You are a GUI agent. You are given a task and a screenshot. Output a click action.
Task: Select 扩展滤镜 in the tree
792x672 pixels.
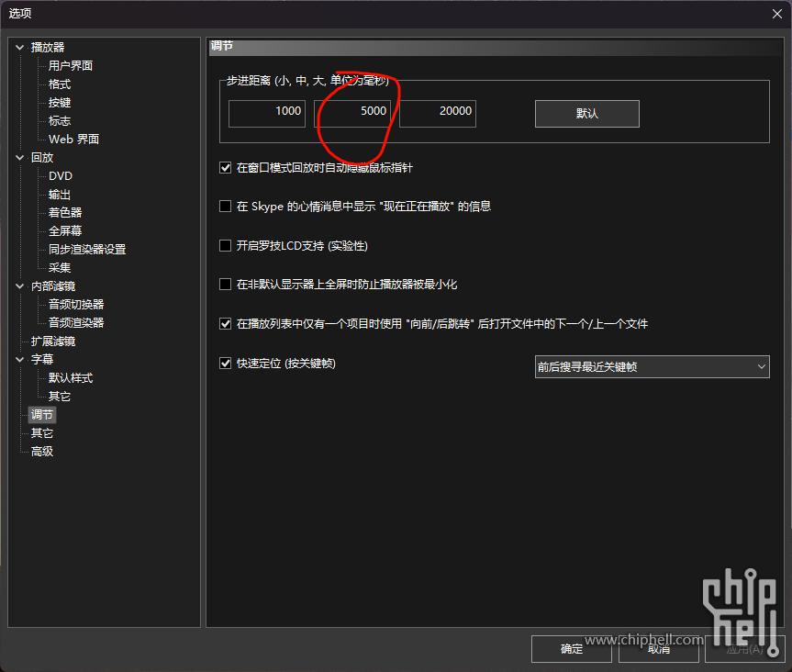coord(53,342)
